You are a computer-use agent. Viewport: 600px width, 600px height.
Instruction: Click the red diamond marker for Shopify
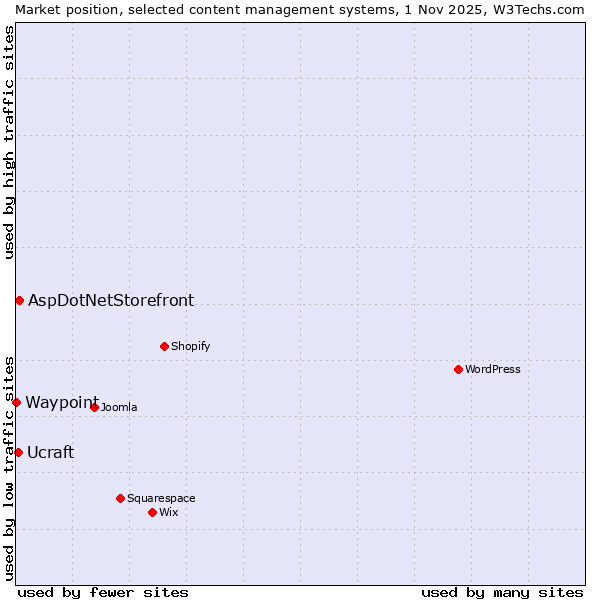pos(164,346)
